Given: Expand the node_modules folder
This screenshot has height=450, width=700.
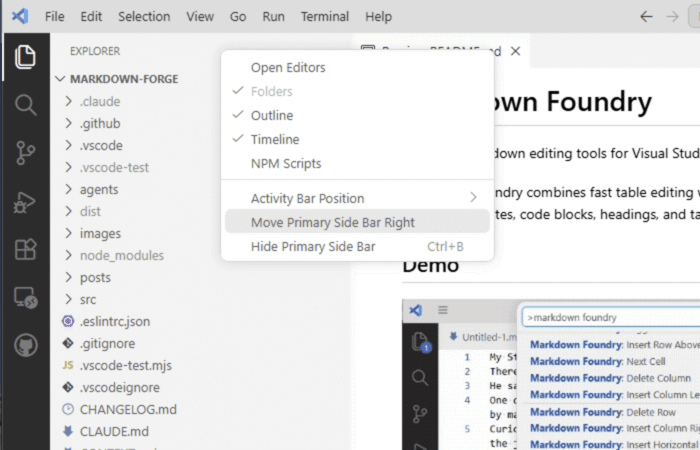Looking at the screenshot, I should pos(68,255).
